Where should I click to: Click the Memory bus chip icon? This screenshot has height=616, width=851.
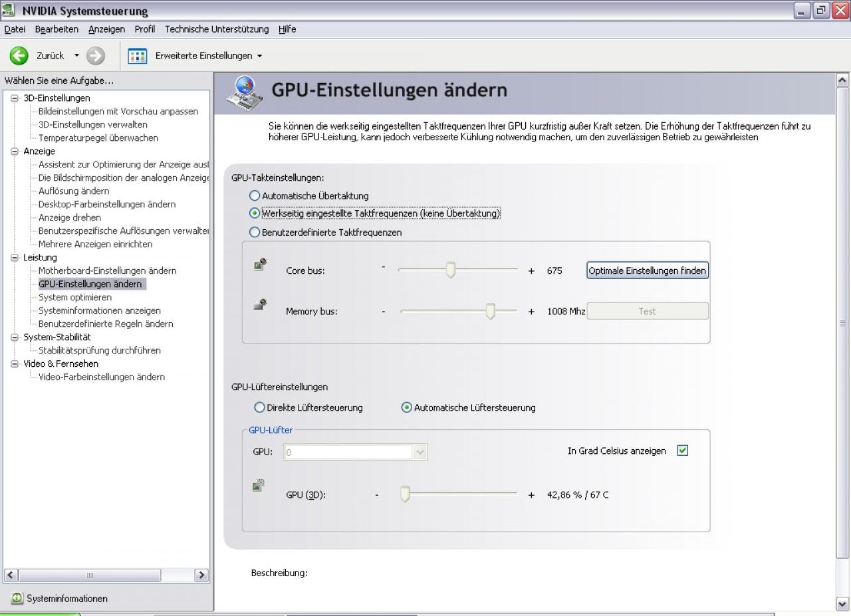coord(260,304)
